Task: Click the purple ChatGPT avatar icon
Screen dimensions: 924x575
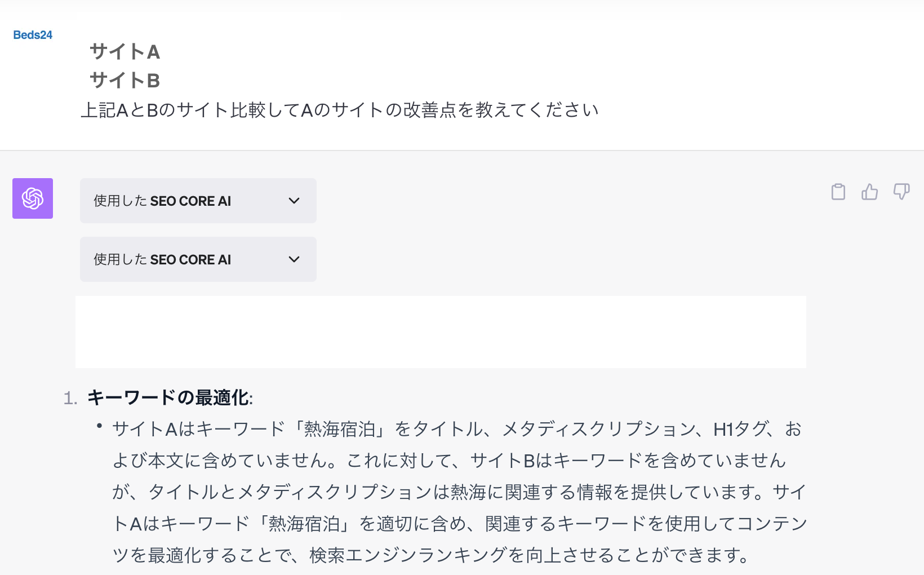Action: (33, 198)
